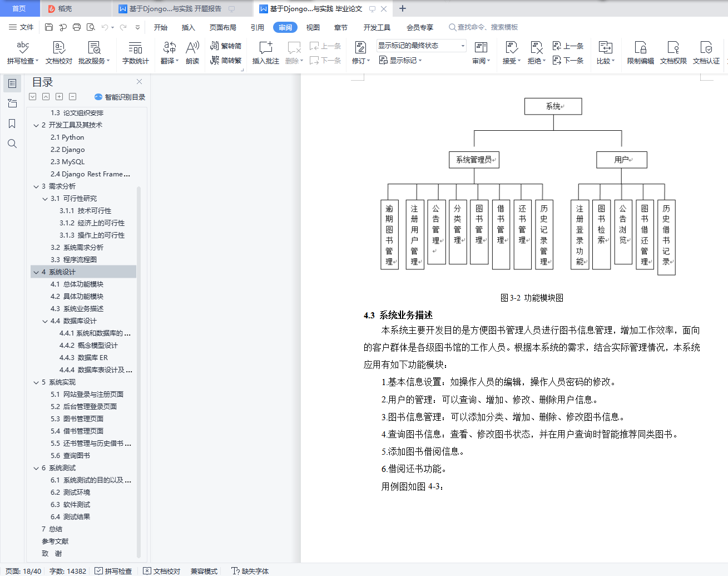Click the compatibility mode (兼容模式) status
Image resolution: width=728 pixels, height=576 pixels.
tap(204, 571)
